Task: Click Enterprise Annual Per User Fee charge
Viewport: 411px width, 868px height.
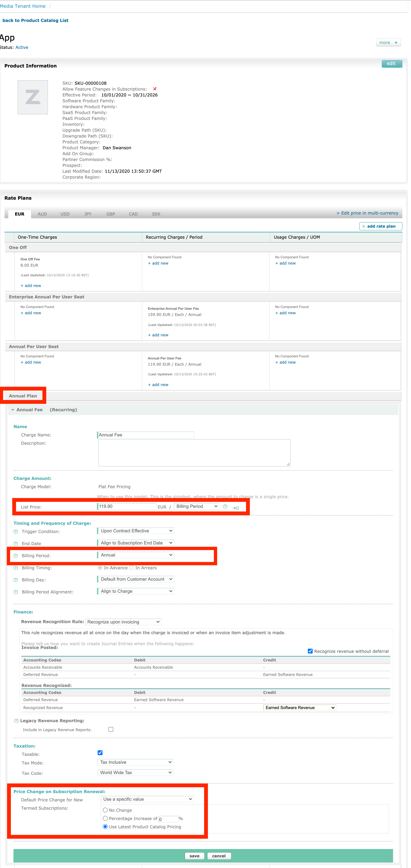Action: 173,309
